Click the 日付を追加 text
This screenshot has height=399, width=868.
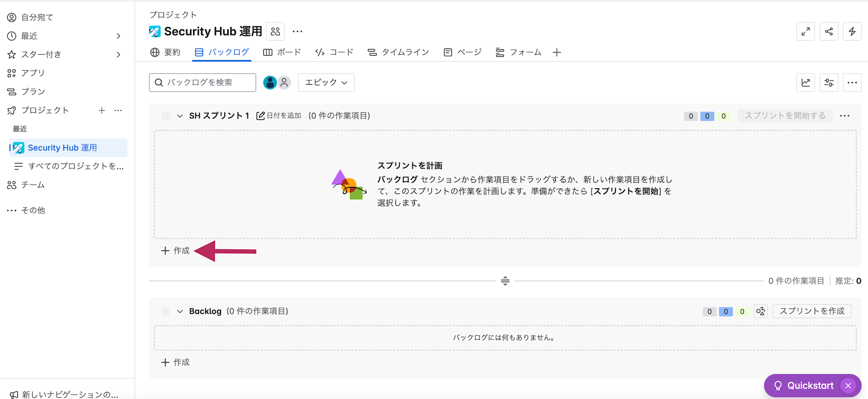pyautogui.click(x=284, y=116)
